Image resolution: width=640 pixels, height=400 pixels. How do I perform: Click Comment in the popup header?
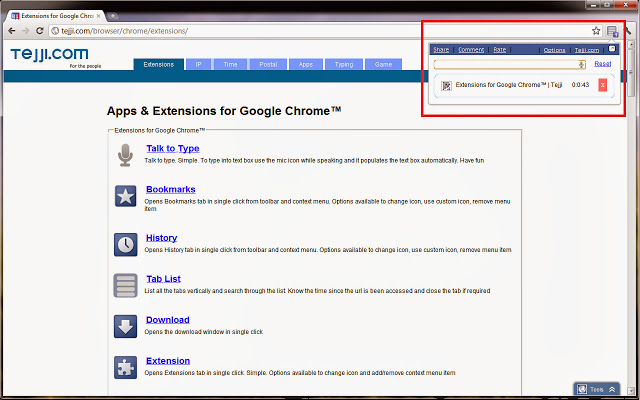pos(471,49)
